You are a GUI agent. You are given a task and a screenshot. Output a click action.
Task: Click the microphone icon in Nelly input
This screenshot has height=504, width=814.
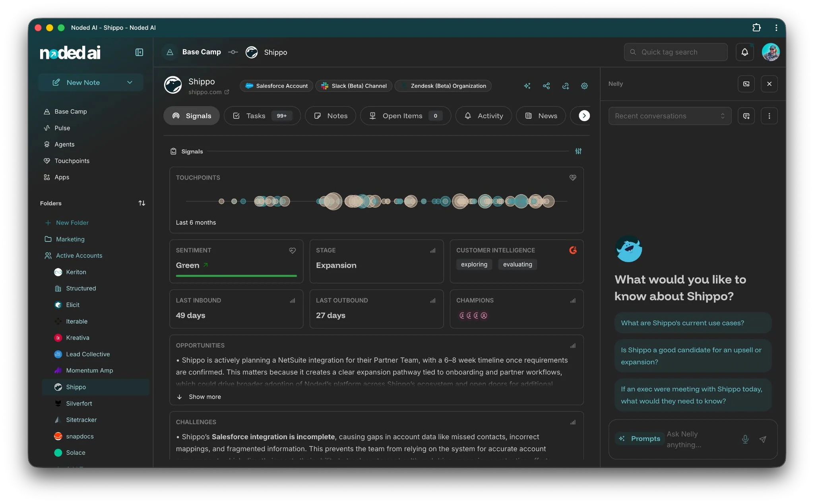745,439
